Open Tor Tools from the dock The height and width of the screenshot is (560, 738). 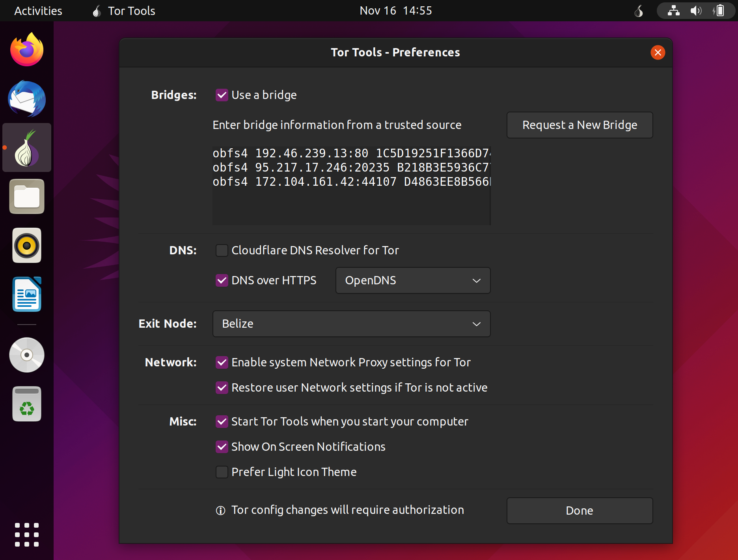pyautogui.click(x=27, y=148)
